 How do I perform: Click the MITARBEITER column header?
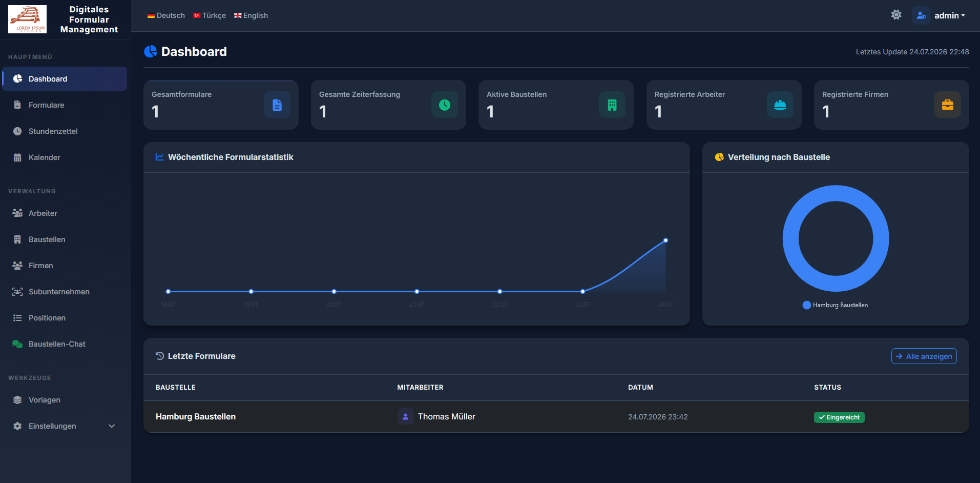pyautogui.click(x=420, y=387)
